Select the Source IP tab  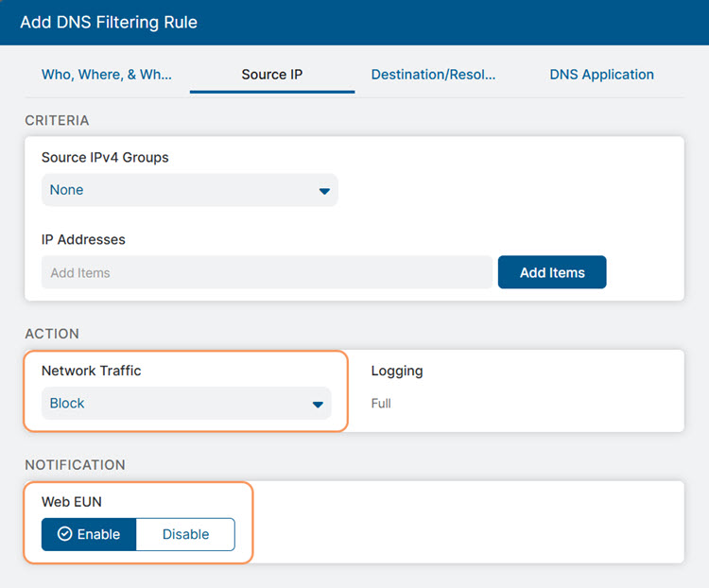pos(272,75)
